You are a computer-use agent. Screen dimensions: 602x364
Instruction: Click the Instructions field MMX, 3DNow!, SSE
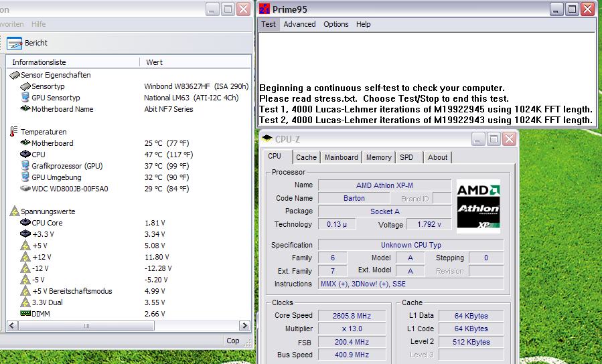[410, 284]
